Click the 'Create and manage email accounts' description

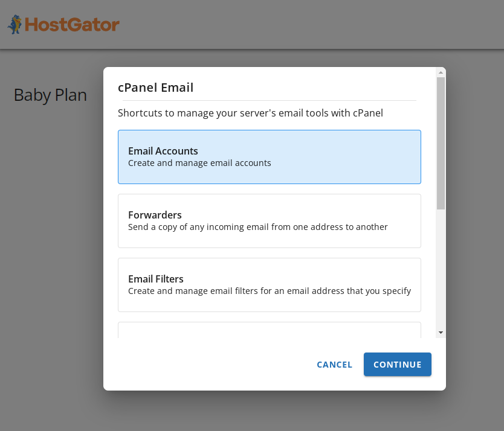[x=199, y=163]
